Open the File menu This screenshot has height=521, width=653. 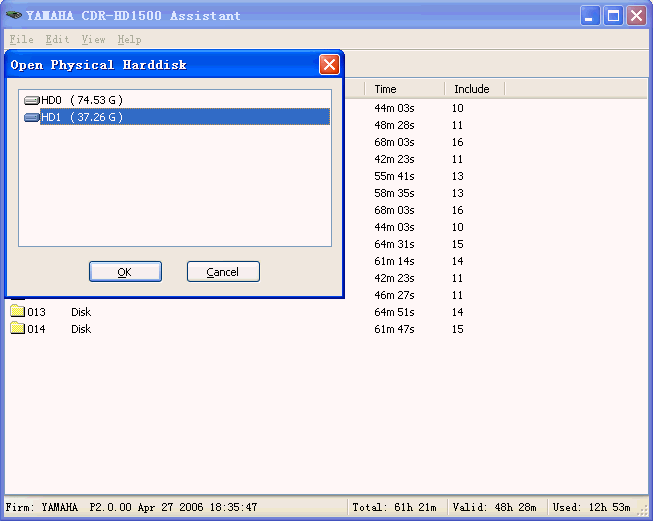pos(22,40)
